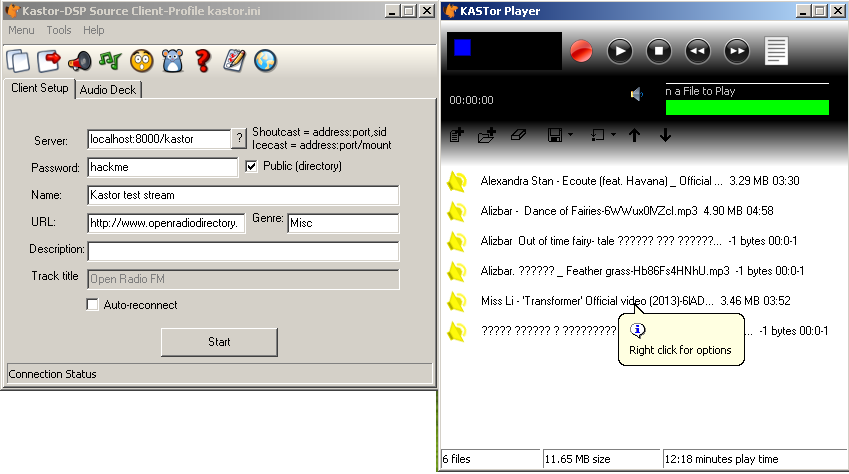Open the Tools menu
Viewport: 849px width, 474px height.
[x=58, y=30]
